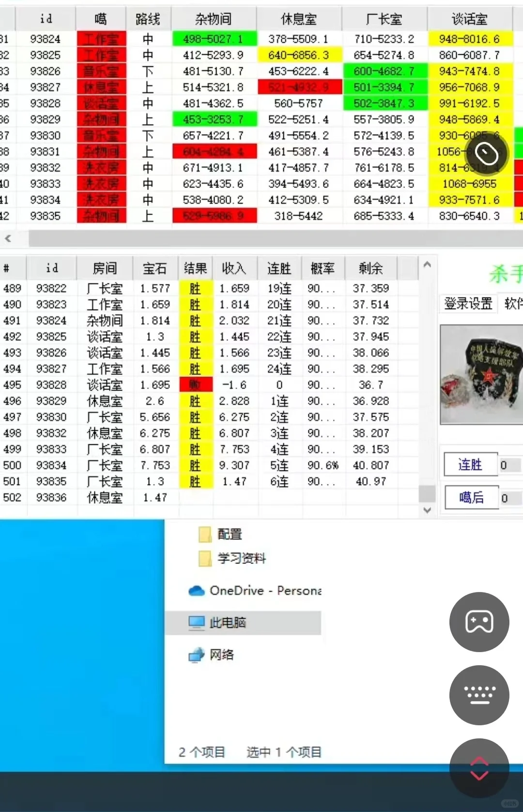Click the 噶后 button
Screen dimensions: 523x812
point(471,498)
